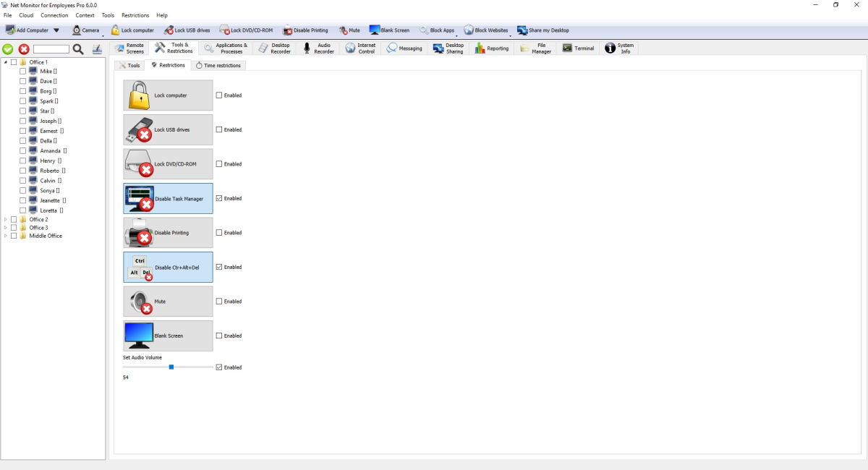Viewport: 868px width, 470px height.
Task: Click the Lock USB drives toolbar icon
Action: click(x=169, y=30)
